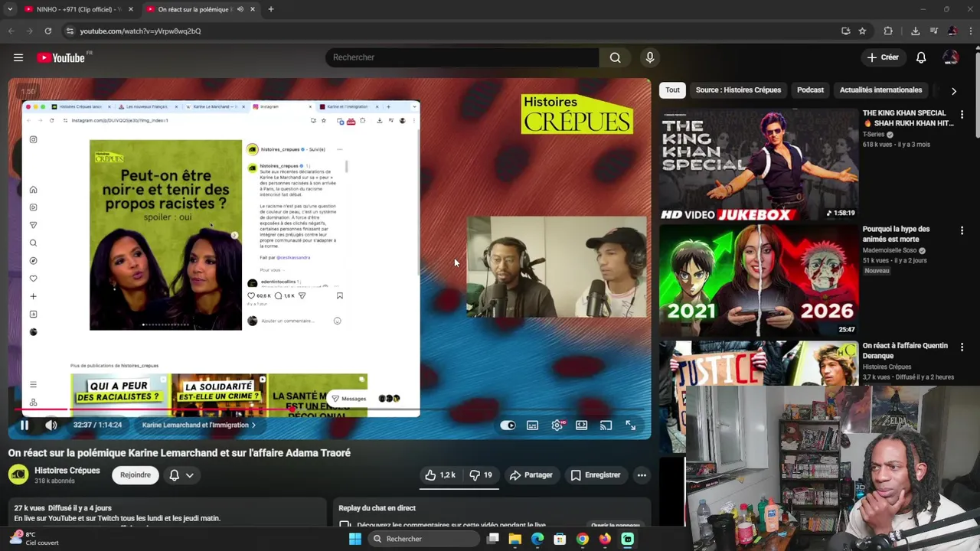This screenshot has height=551, width=980.
Task: Open menu for THE KING KHAN SPECIAL video
Action: click(962, 115)
